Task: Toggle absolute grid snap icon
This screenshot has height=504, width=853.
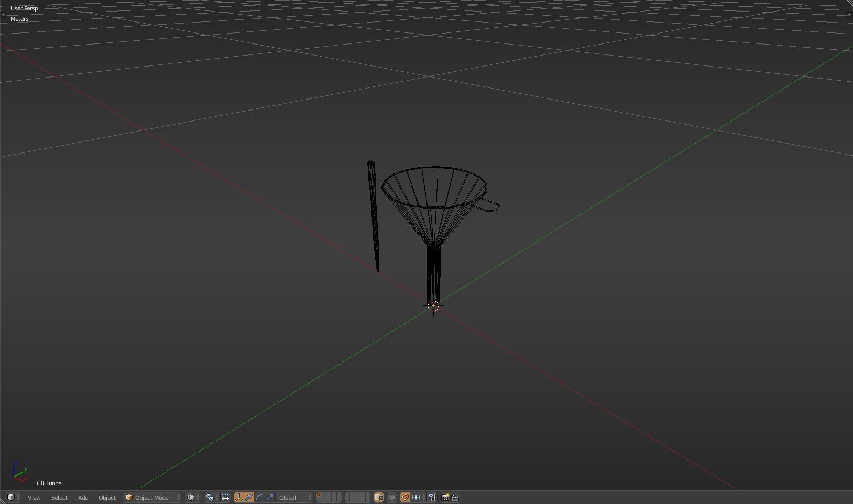Action: pos(432,497)
